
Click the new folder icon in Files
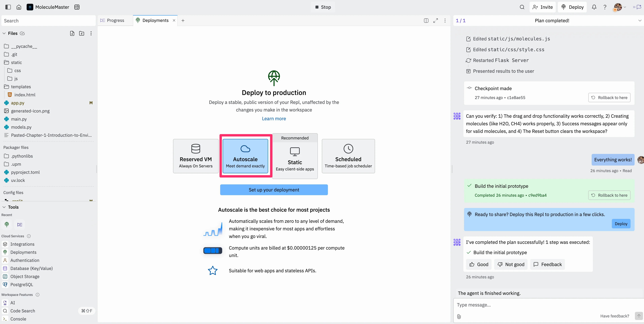[81, 33]
